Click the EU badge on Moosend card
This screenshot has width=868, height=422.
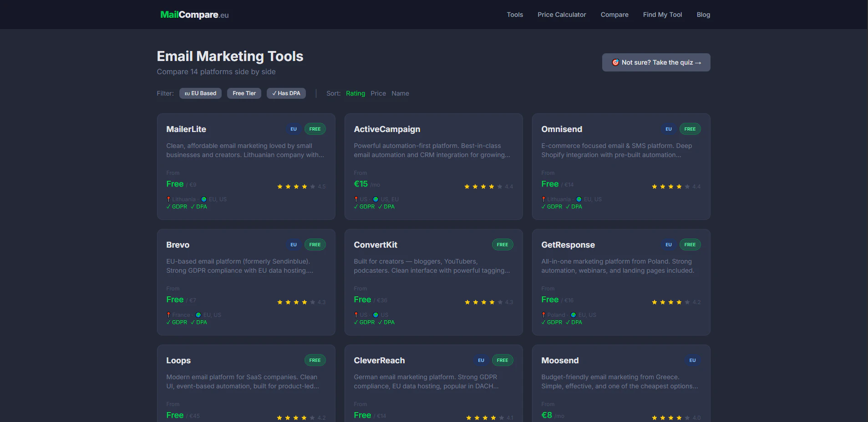pyautogui.click(x=692, y=361)
